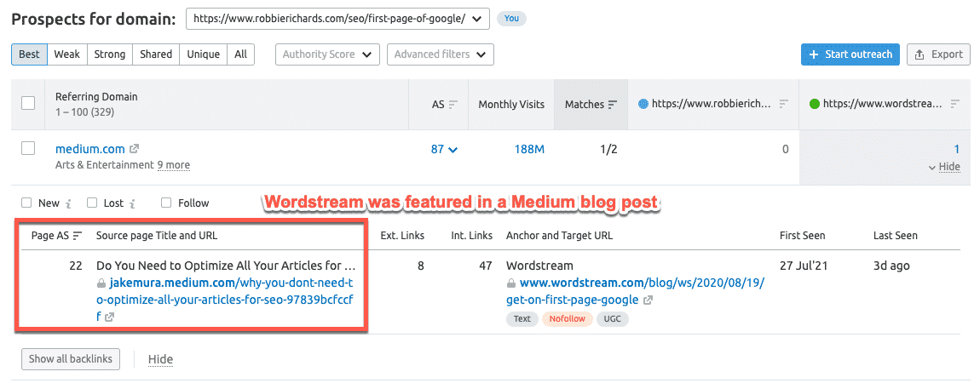This screenshot has width=980, height=383.
Task: Click info icon next to New
Action: coord(67,203)
